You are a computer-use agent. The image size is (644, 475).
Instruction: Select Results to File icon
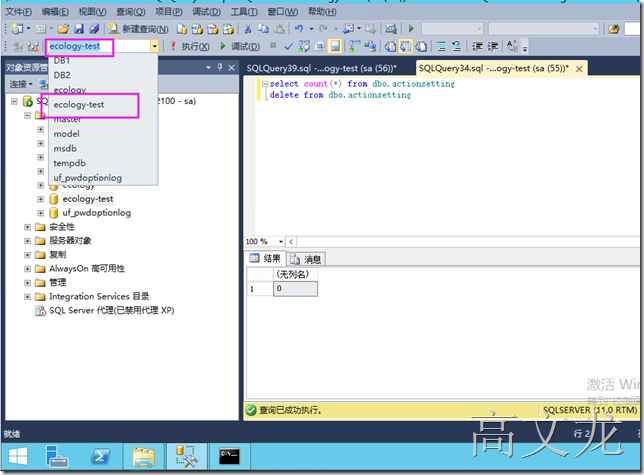pyautogui.click(x=421, y=46)
